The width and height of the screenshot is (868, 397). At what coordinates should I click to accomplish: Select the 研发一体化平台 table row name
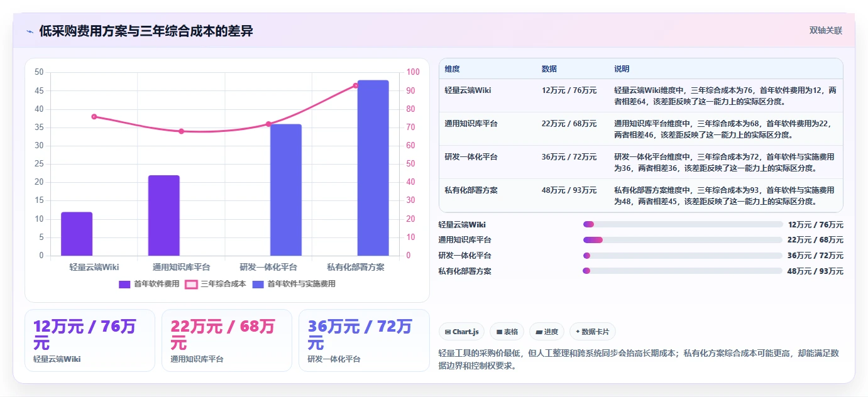point(471,157)
